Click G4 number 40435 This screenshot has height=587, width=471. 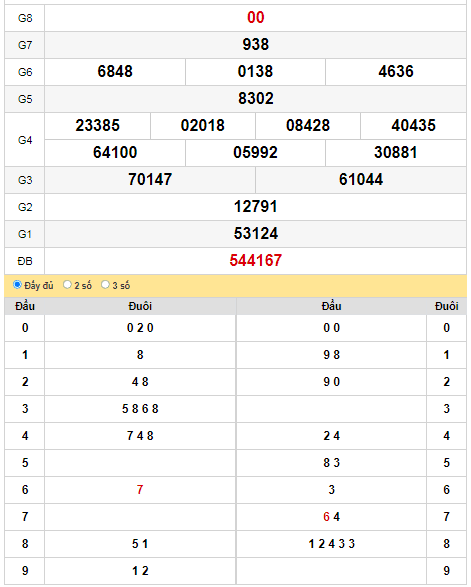(413, 125)
